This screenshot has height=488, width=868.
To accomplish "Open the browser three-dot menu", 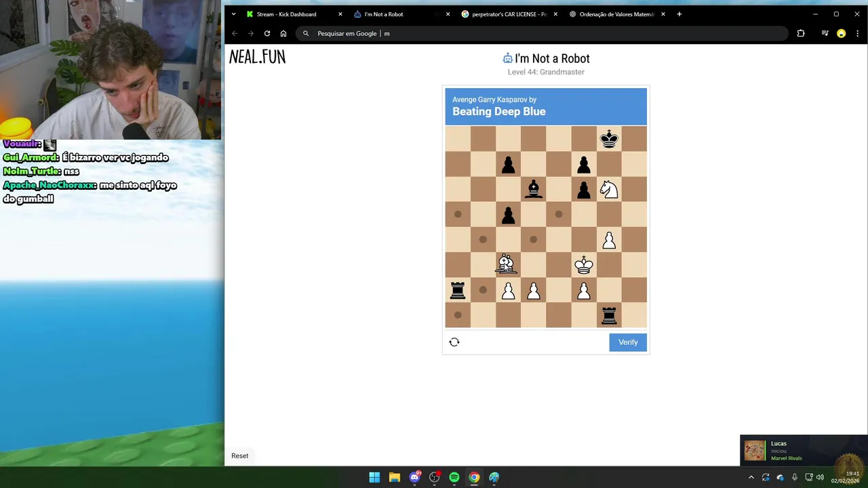I will [857, 33].
